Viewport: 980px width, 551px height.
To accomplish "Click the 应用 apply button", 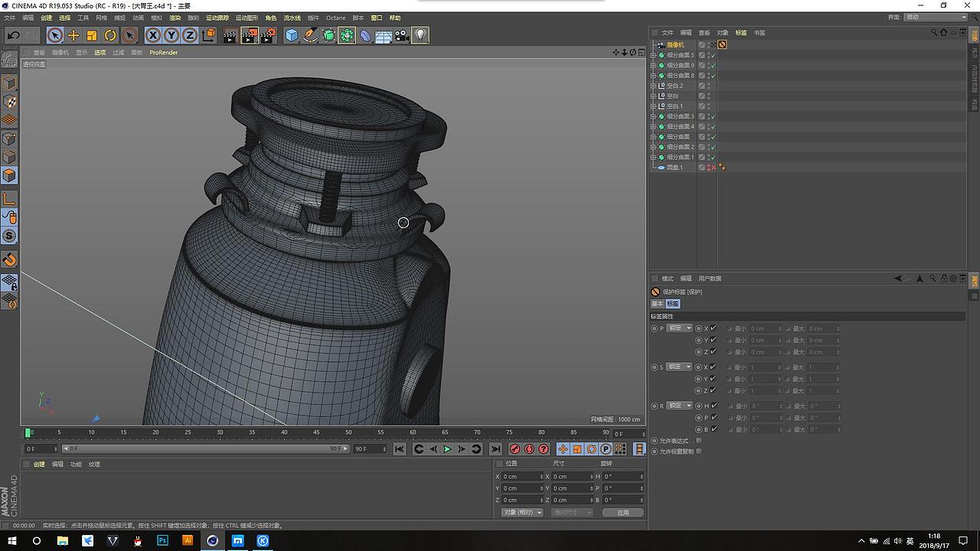I will [622, 512].
